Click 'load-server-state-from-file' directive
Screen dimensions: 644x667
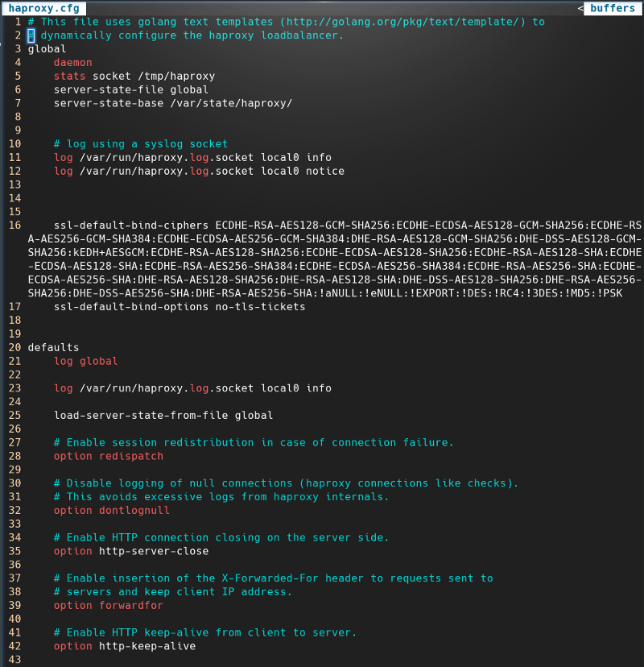coord(141,415)
